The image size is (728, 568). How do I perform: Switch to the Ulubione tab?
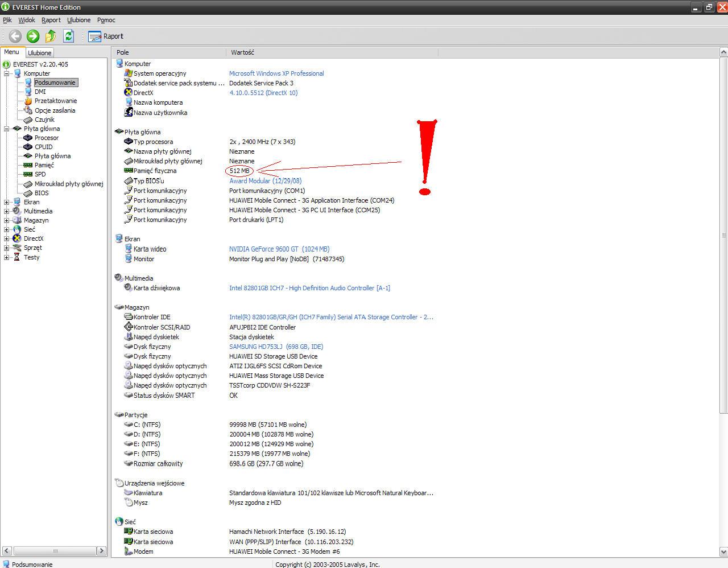coord(40,52)
